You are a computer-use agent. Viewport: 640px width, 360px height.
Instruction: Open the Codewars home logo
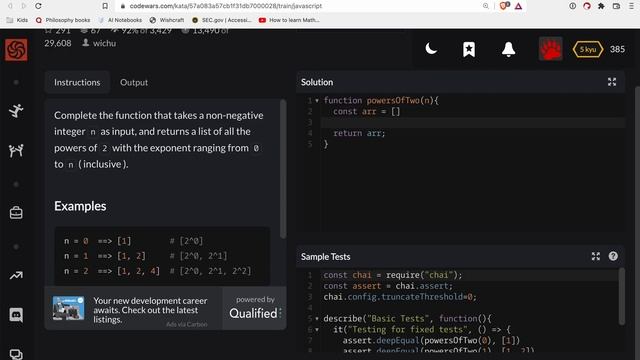click(16, 50)
